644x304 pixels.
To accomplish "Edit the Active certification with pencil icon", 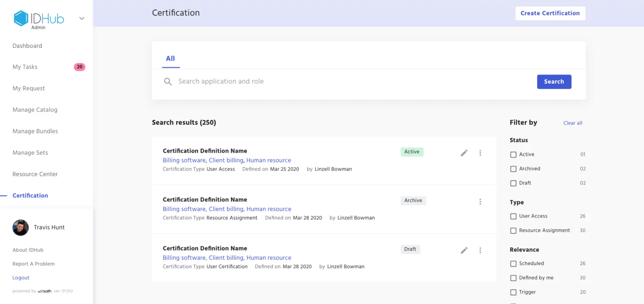I will (x=464, y=153).
